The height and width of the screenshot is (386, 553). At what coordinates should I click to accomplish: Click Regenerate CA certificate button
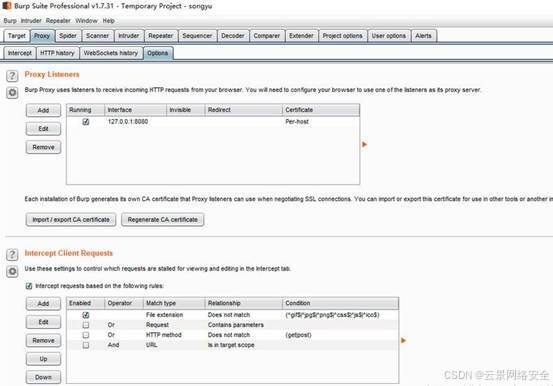[163, 219]
